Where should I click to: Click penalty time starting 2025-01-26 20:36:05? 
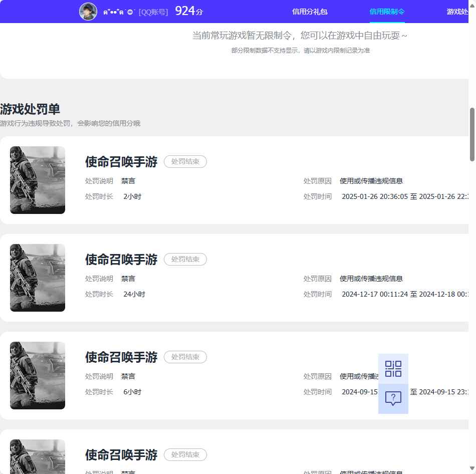click(405, 196)
